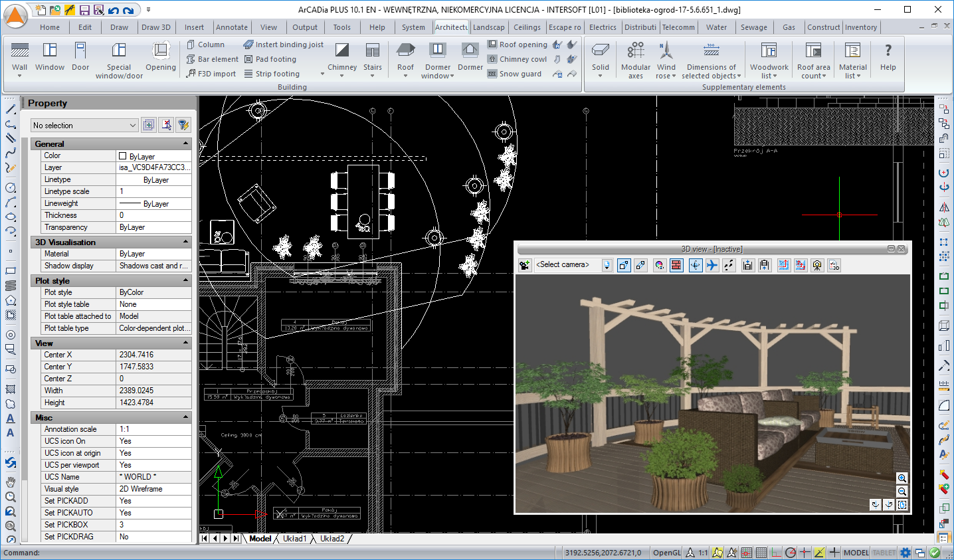Click the brick texture icon in 3D view

click(x=676, y=266)
